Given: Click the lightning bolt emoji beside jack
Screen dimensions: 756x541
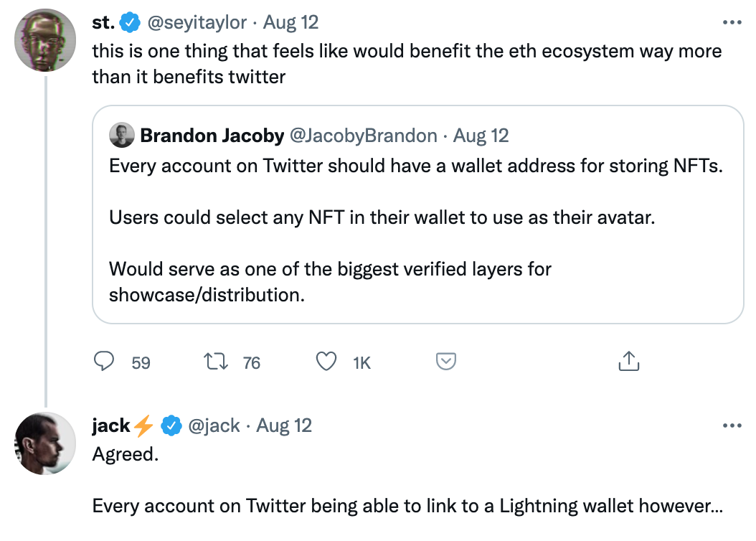Looking at the screenshot, I should click(143, 425).
